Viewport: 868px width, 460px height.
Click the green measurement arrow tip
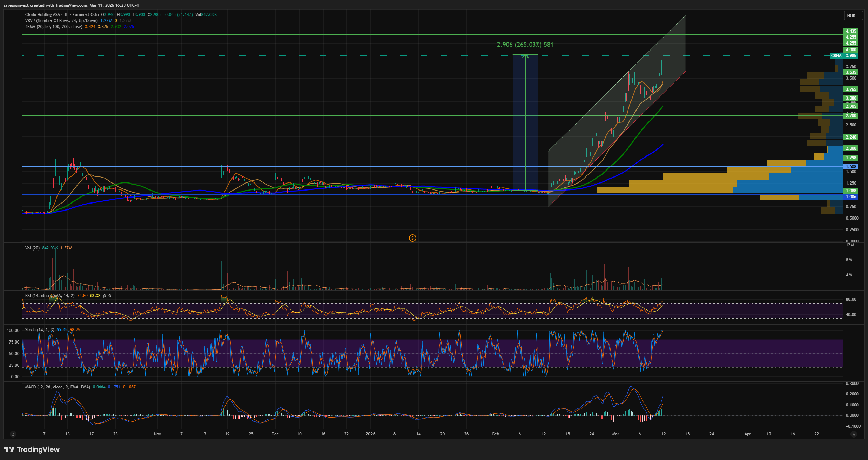pos(525,55)
